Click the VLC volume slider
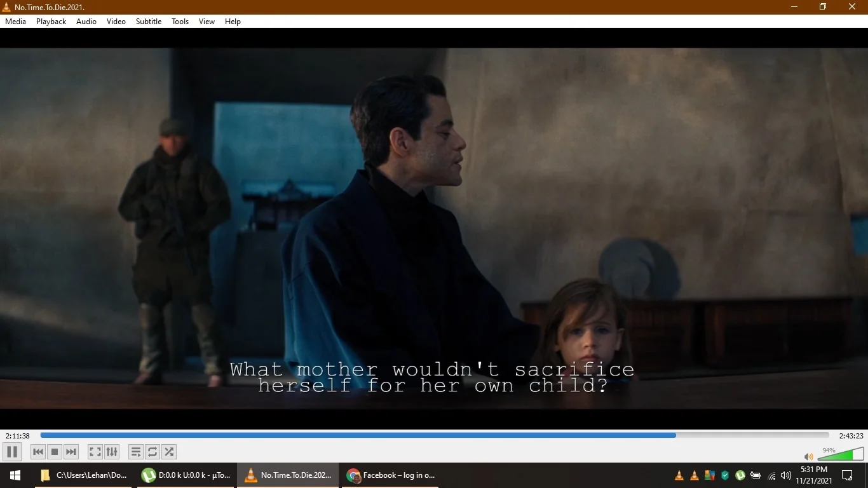Viewport: 868px width, 488px height. 840,454
